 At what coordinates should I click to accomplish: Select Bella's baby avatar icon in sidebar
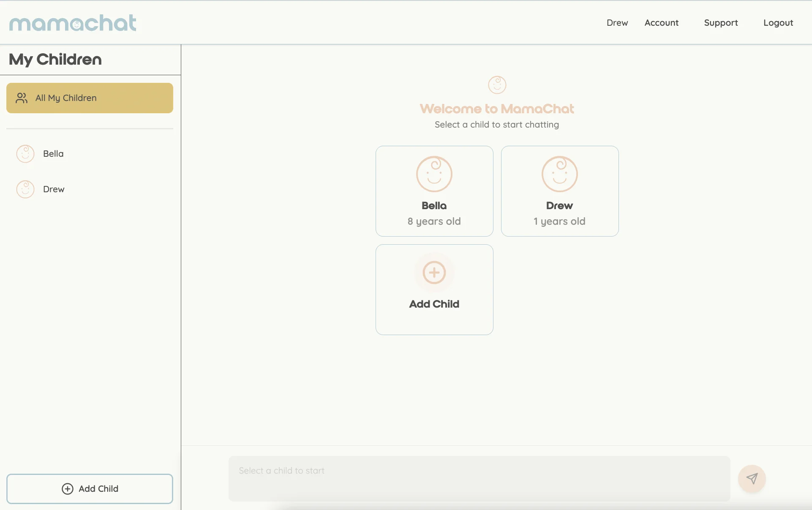[25, 154]
